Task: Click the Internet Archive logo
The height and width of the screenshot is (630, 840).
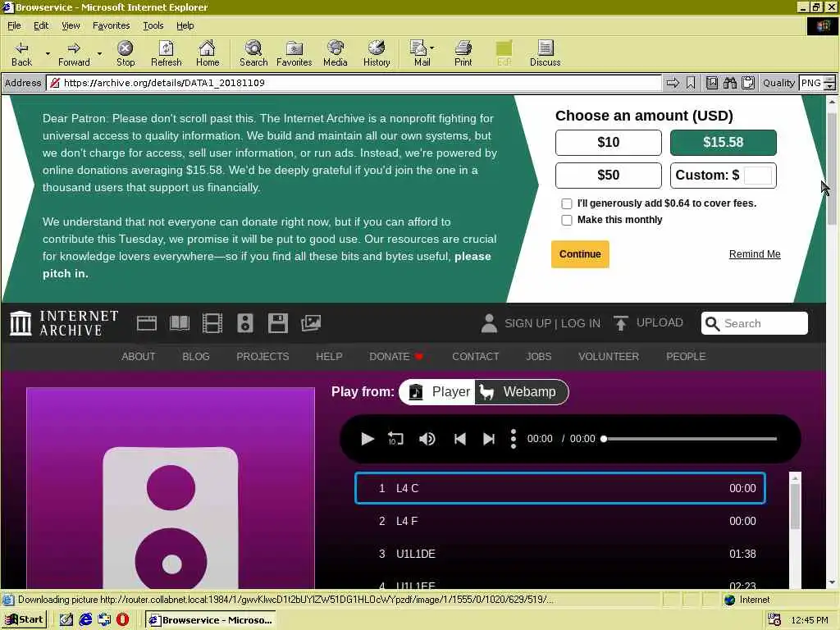Action: (64, 323)
